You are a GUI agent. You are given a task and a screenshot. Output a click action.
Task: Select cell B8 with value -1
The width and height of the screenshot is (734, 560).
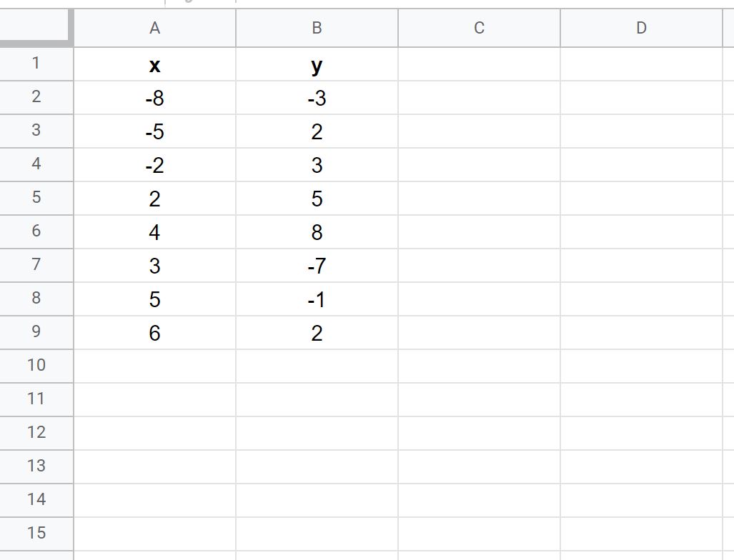coord(317,299)
